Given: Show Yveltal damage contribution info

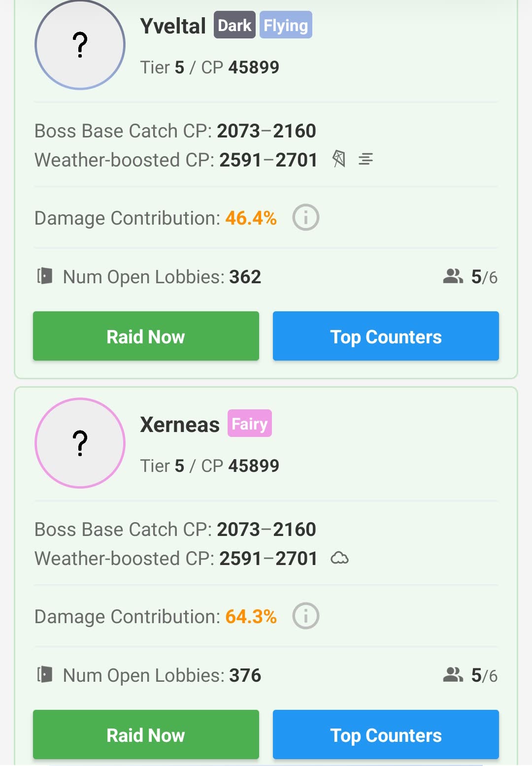Looking at the screenshot, I should [306, 218].
